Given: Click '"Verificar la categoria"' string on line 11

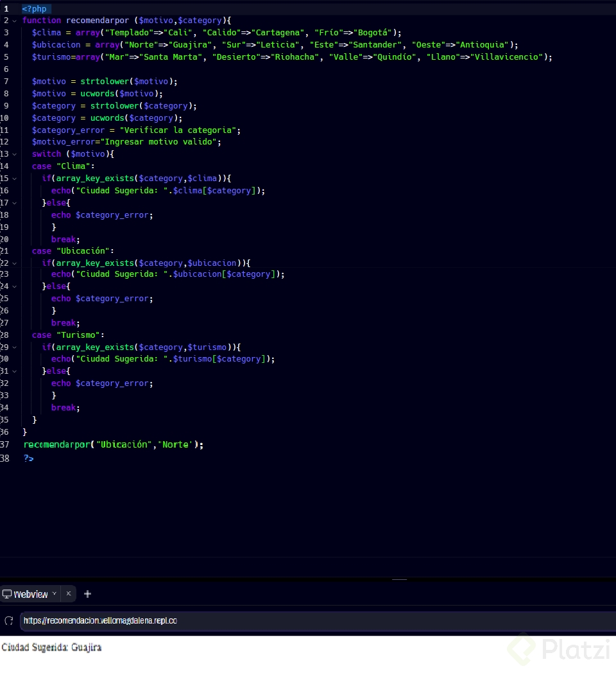Looking at the screenshot, I should [178, 130].
